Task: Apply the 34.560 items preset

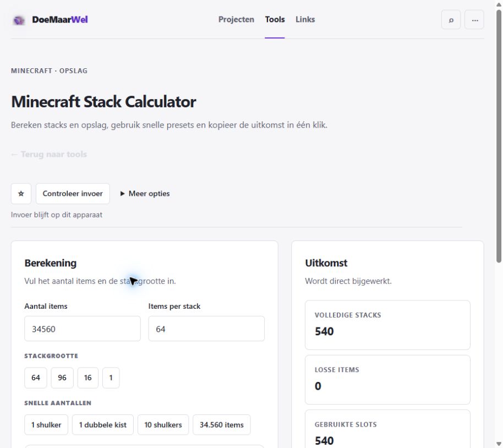Action: click(222, 425)
